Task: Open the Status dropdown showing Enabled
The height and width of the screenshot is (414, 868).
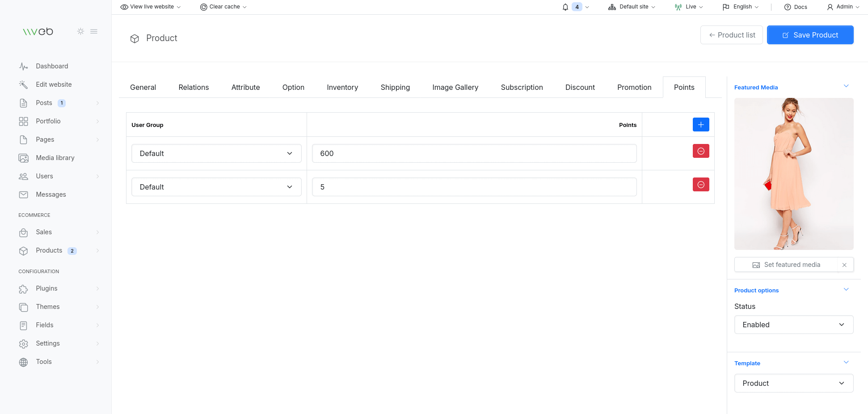Action: click(x=793, y=325)
